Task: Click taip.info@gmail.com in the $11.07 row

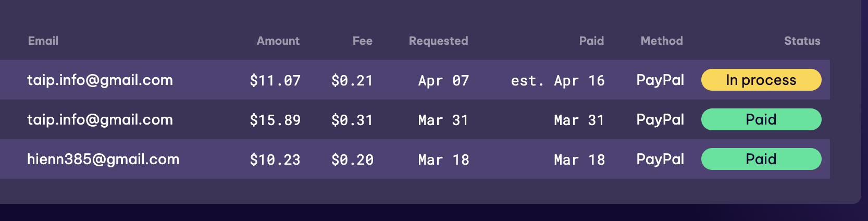Action: [100, 80]
